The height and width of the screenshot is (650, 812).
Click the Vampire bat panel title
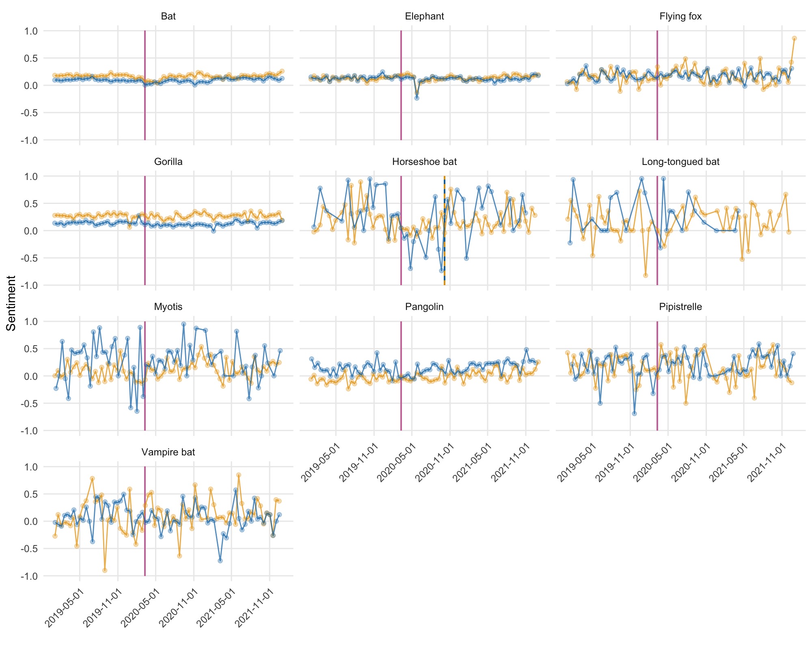click(168, 452)
